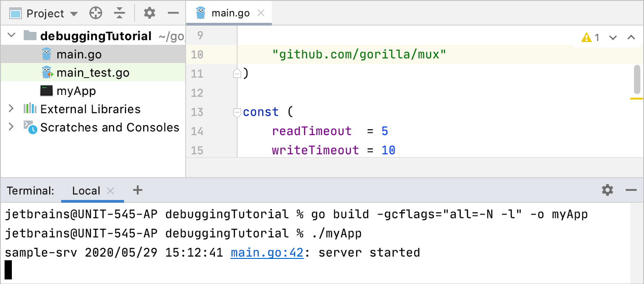Hide the Project tool window

pyautogui.click(x=173, y=13)
